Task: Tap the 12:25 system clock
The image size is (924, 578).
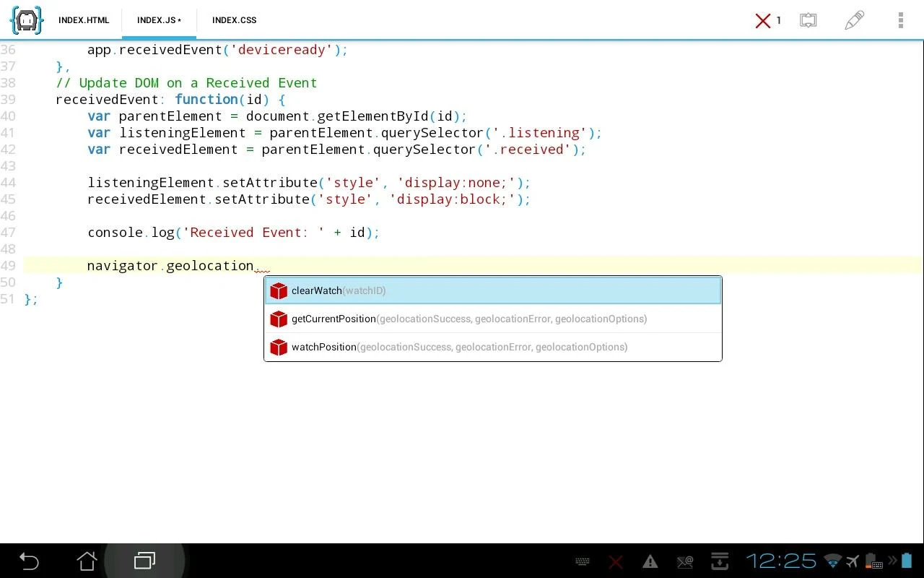Action: 781,561
